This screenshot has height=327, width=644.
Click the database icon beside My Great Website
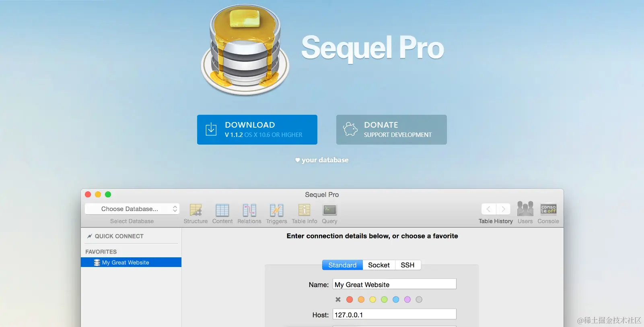pyautogui.click(x=97, y=262)
